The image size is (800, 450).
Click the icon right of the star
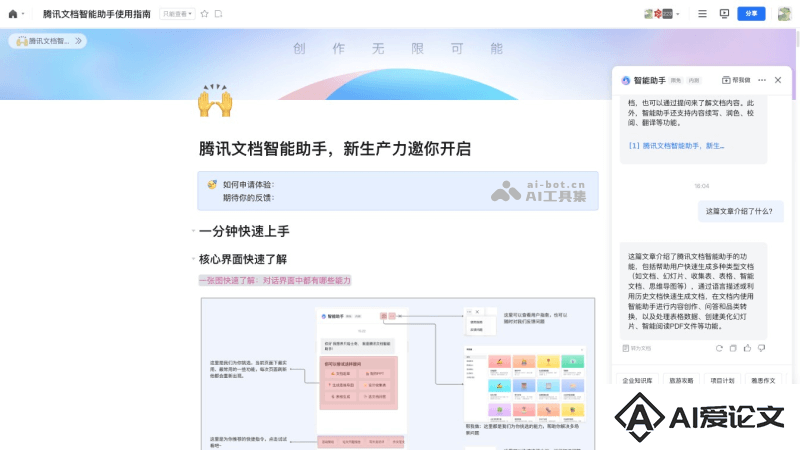218,14
